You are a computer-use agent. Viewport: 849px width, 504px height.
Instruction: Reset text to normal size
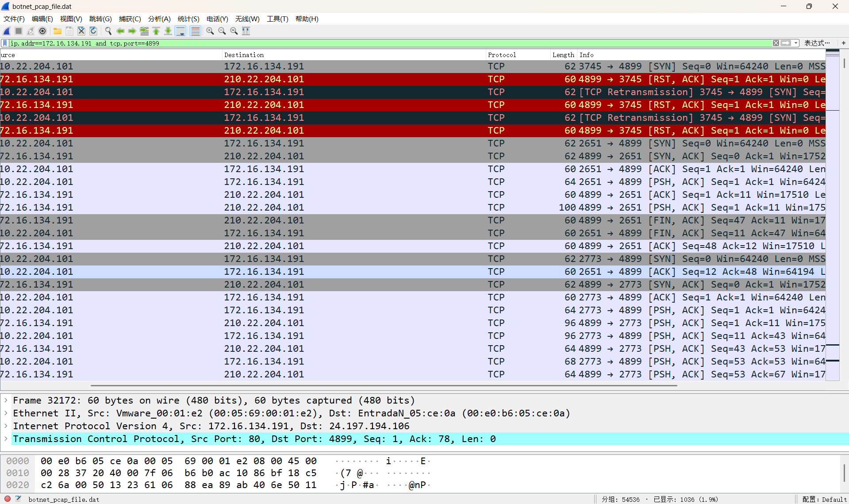pos(234,31)
